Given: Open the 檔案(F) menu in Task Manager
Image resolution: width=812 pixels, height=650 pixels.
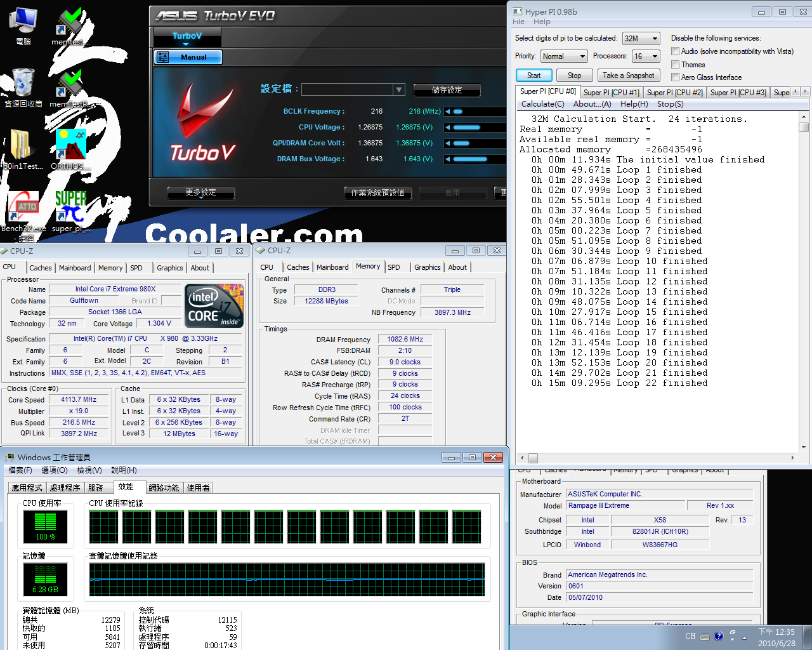Looking at the screenshot, I should click(20, 470).
